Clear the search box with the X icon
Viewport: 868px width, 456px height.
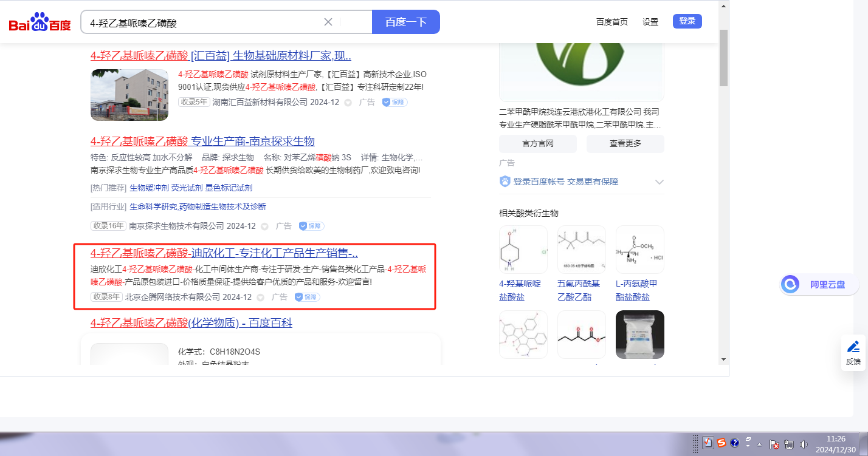328,22
